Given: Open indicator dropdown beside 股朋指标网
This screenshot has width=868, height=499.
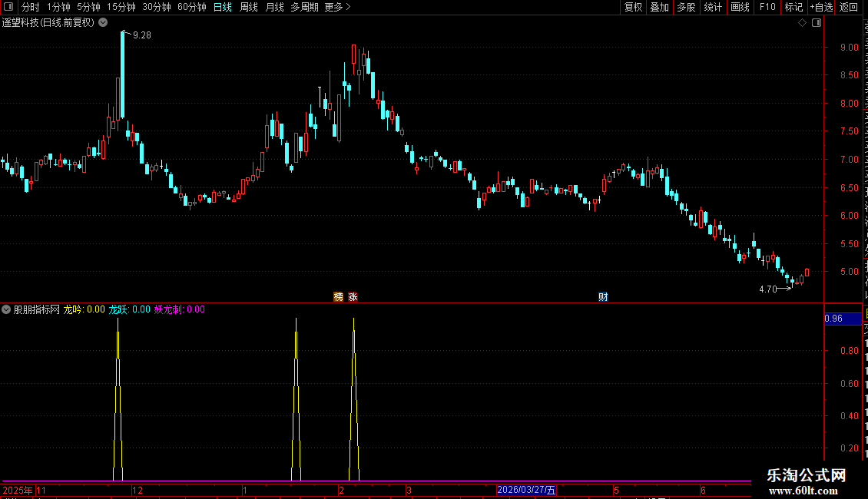Looking at the screenshot, I should [x=6, y=309].
